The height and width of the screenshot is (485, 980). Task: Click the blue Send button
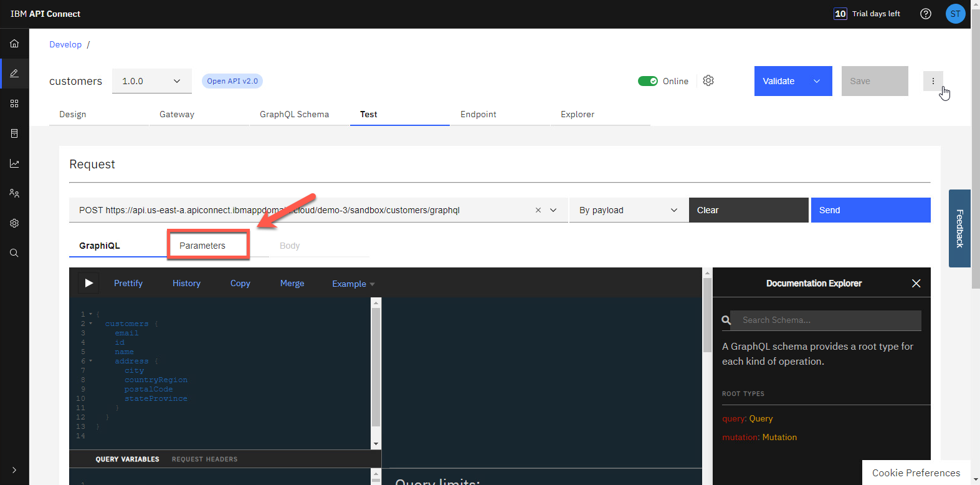tap(870, 210)
